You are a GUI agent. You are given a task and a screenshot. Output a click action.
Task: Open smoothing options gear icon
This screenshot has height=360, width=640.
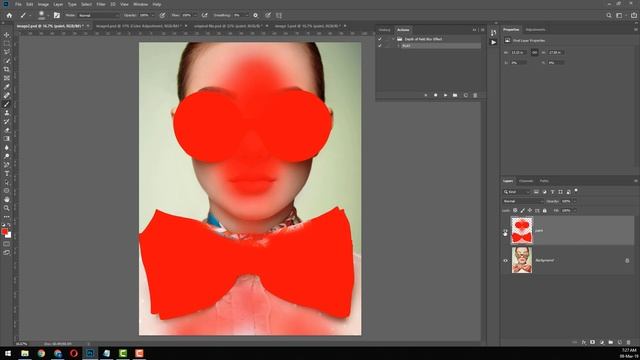[x=256, y=15]
